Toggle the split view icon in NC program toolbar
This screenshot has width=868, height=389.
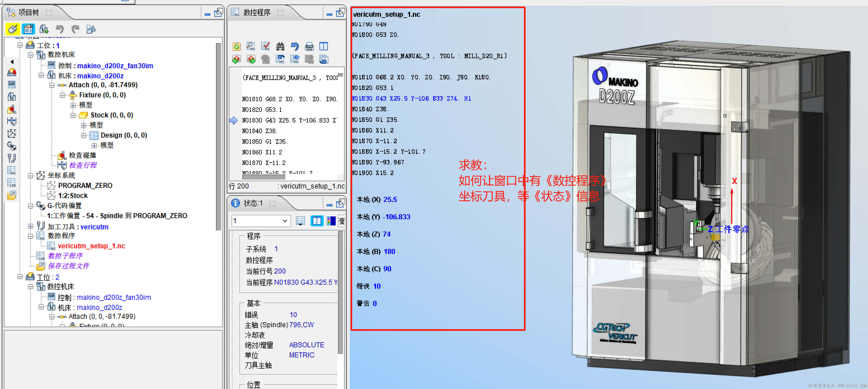pos(323,46)
